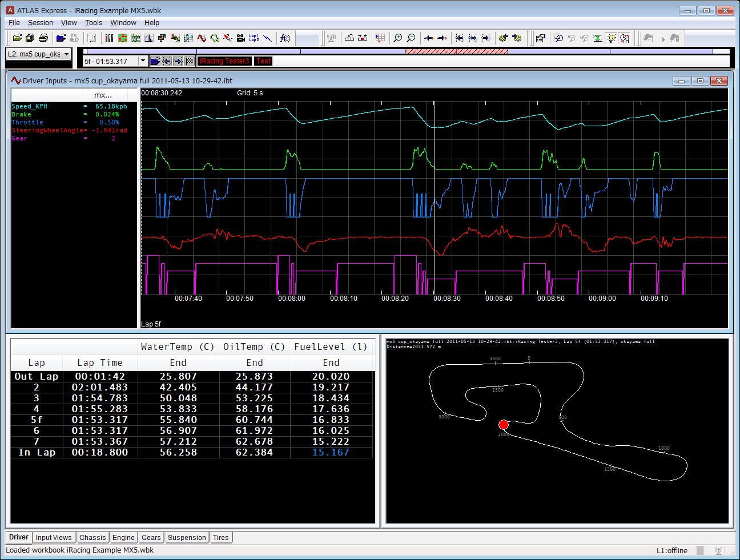Click the Out Lap row in lap table

pyautogui.click(x=192, y=377)
